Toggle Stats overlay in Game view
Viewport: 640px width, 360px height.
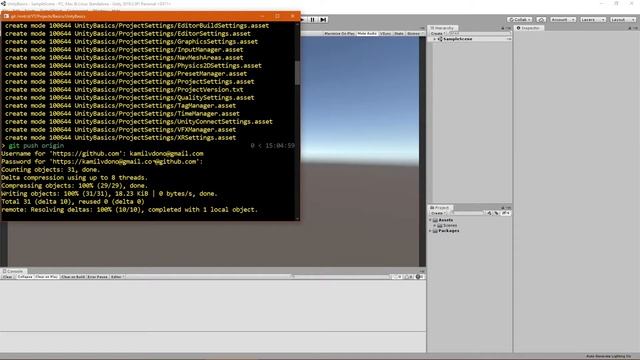click(399, 33)
